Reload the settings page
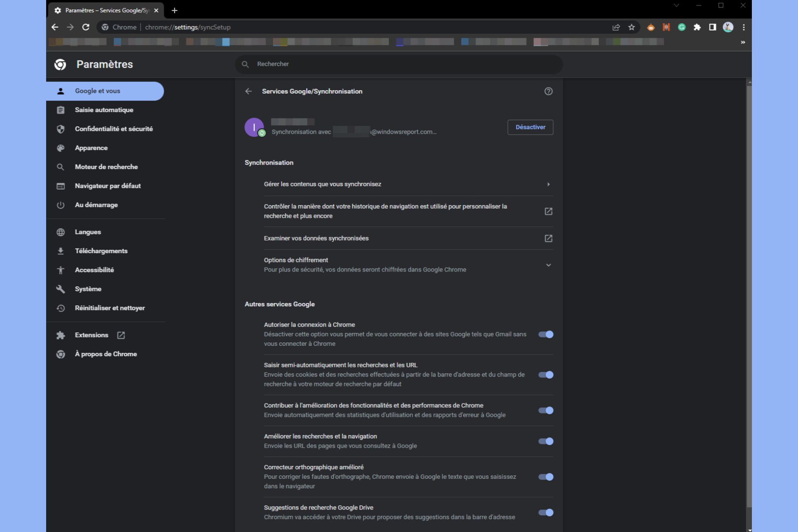The width and height of the screenshot is (798, 532). point(86,27)
